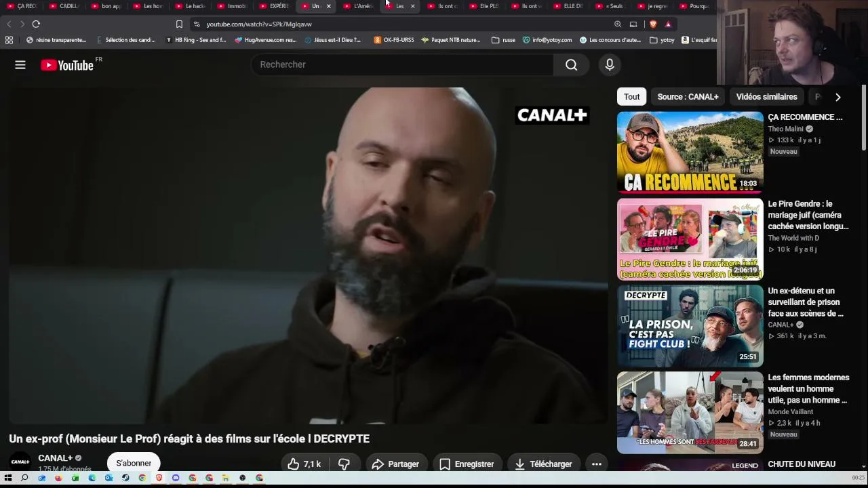Open Brave browser in the taskbar
Screen dimensions: 868x488
point(159,478)
